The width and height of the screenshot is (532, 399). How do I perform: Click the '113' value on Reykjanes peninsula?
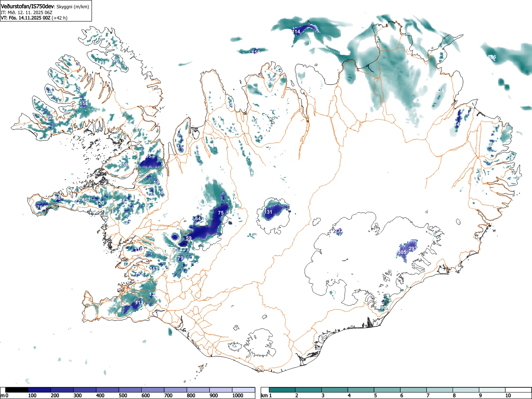pyautogui.click(x=139, y=302)
